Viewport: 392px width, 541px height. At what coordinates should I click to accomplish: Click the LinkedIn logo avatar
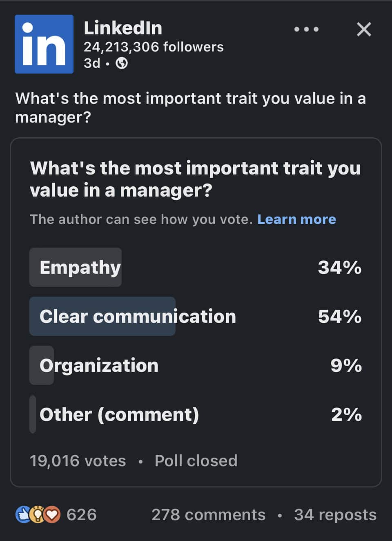[x=44, y=44]
